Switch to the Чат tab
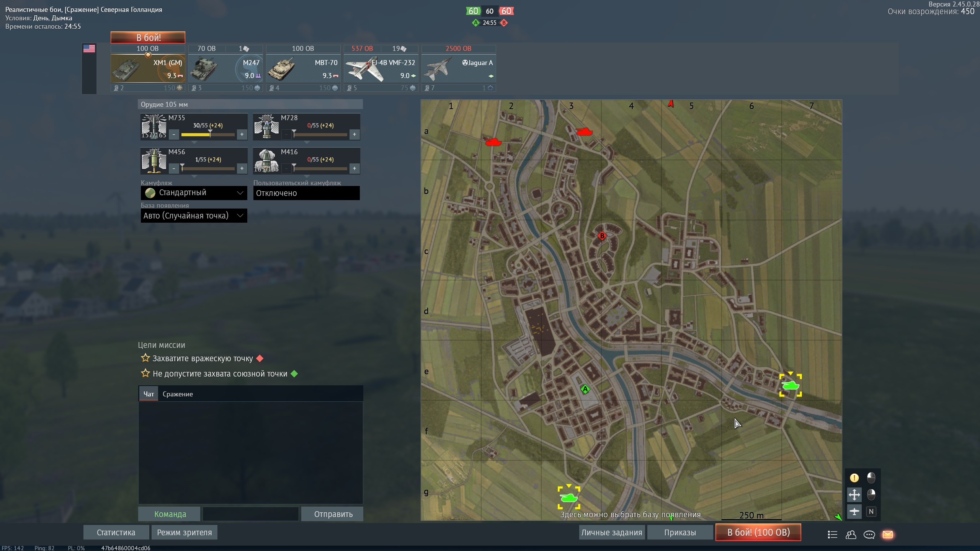Viewport: 980px width, 551px height. (149, 394)
